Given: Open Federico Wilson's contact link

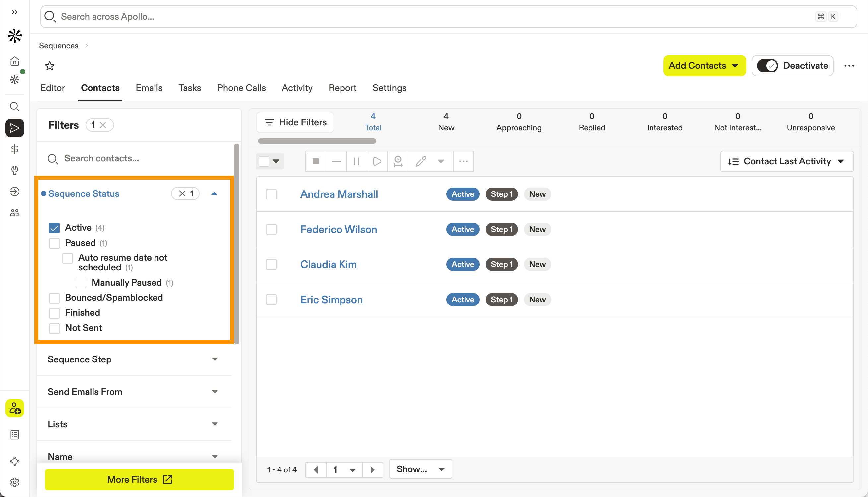Looking at the screenshot, I should click(339, 229).
